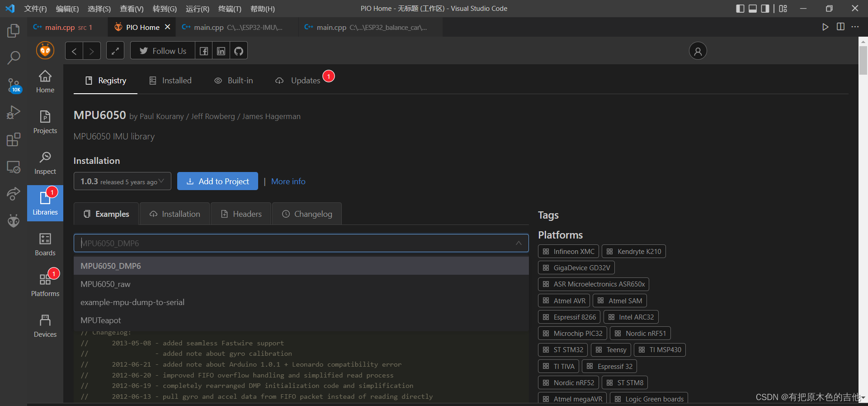Click the Follow Us Twitter button
Image resolution: width=868 pixels, height=406 pixels.
point(163,51)
